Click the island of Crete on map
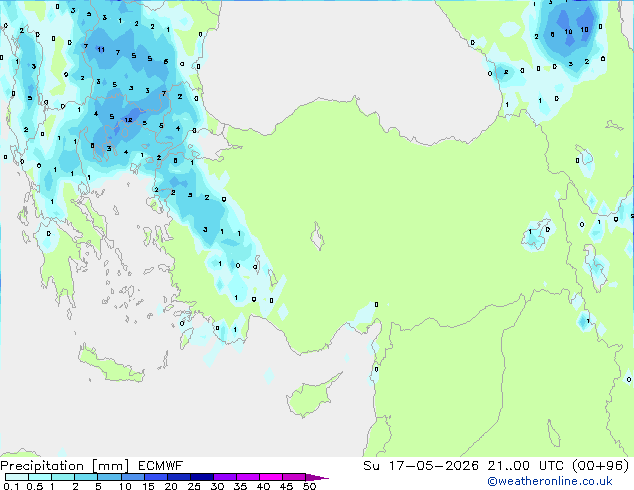The image size is (634, 490). click(x=110, y=364)
